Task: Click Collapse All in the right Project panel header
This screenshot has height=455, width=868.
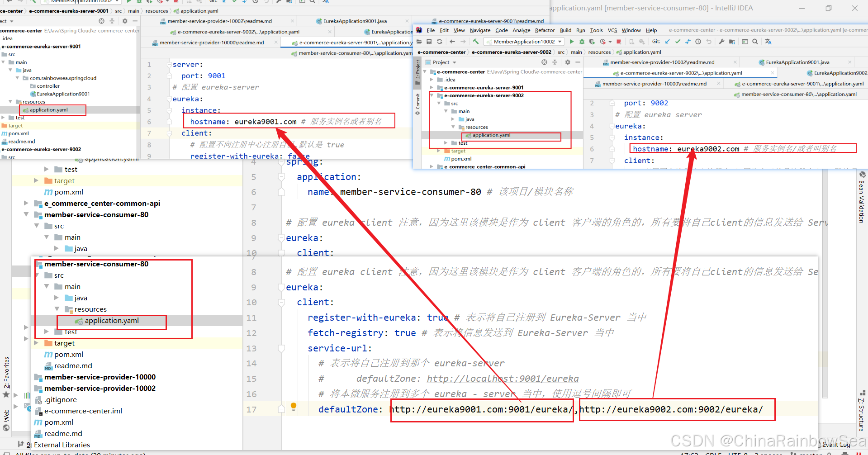Action: pyautogui.click(x=555, y=62)
